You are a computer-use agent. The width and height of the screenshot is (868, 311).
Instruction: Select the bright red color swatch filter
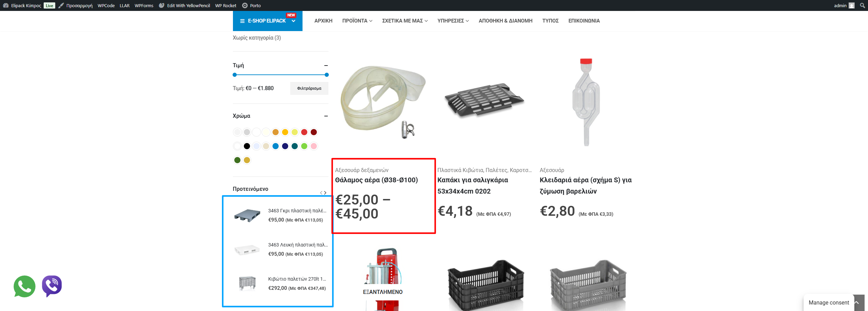pos(304,132)
